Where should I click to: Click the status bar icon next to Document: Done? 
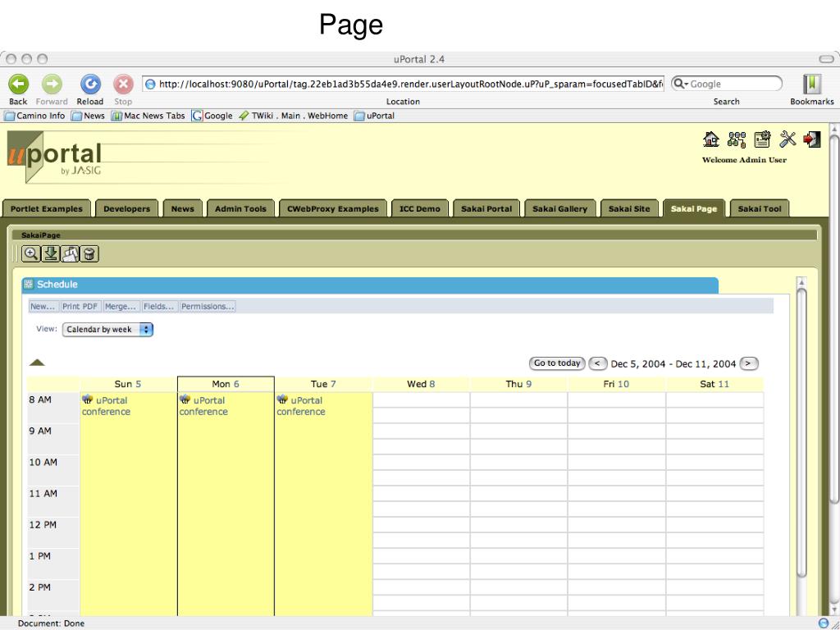824,623
